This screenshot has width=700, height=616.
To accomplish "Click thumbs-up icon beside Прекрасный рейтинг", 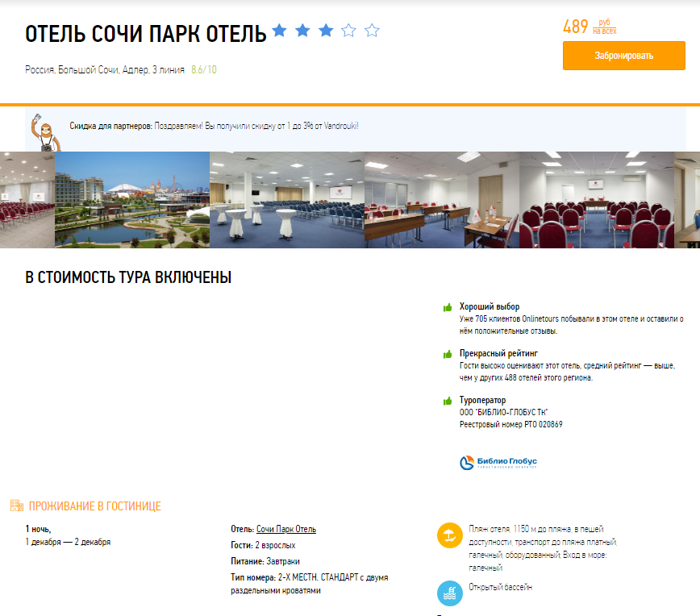I will [x=448, y=355].
